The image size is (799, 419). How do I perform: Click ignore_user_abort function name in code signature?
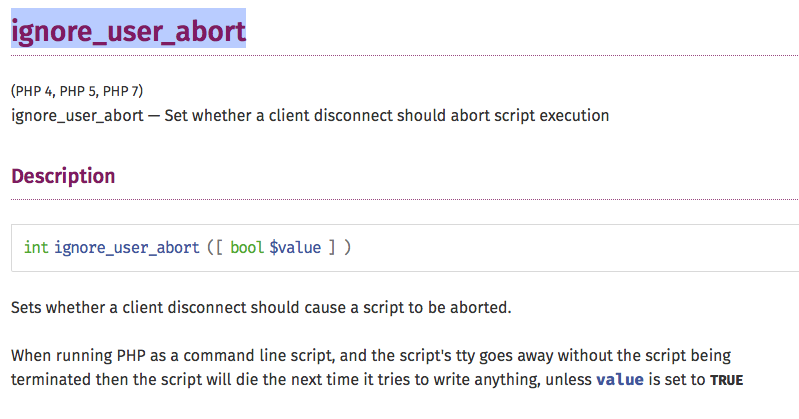point(127,247)
